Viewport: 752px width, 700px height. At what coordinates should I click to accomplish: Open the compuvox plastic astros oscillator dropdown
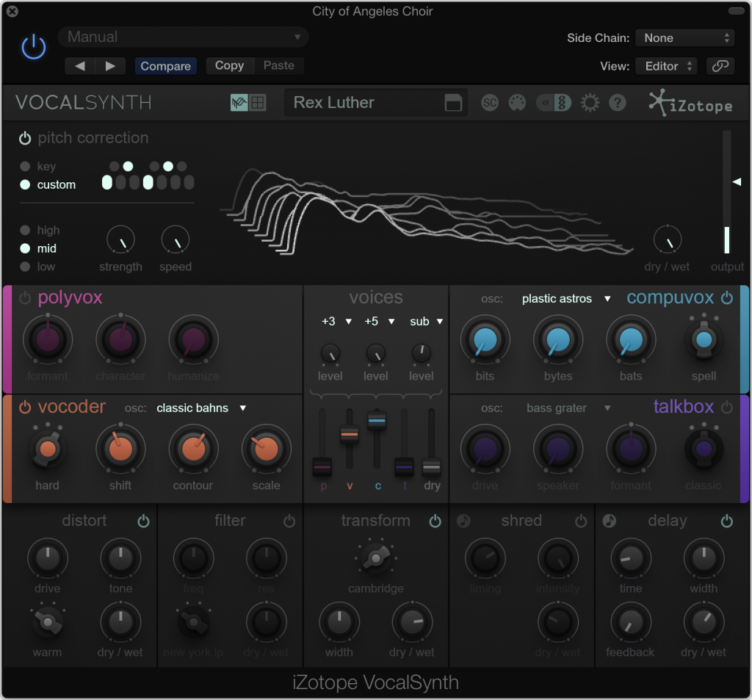click(566, 299)
